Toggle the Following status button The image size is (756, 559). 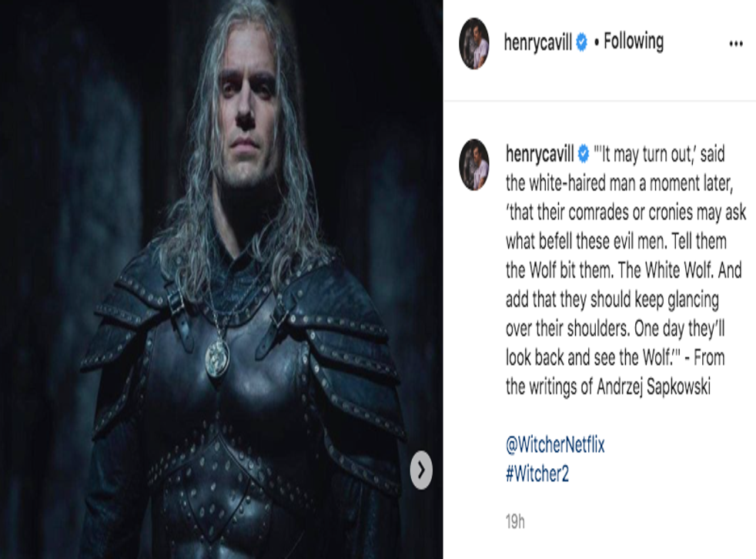click(634, 42)
